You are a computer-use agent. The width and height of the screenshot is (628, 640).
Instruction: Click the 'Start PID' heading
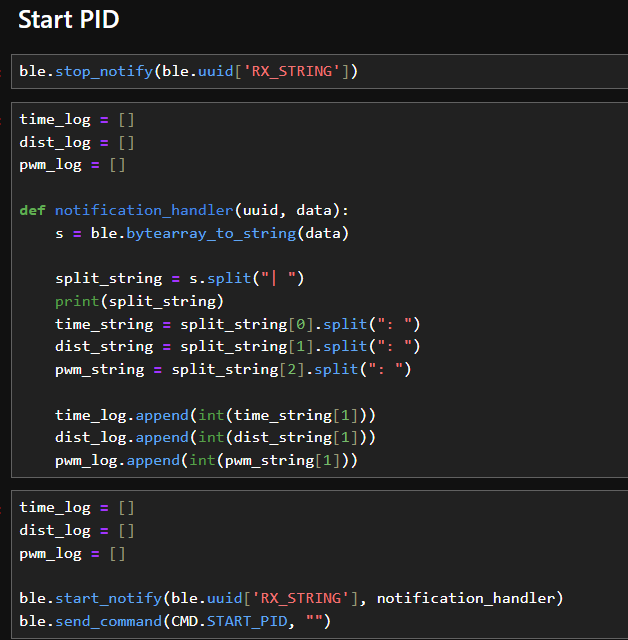point(69,20)
